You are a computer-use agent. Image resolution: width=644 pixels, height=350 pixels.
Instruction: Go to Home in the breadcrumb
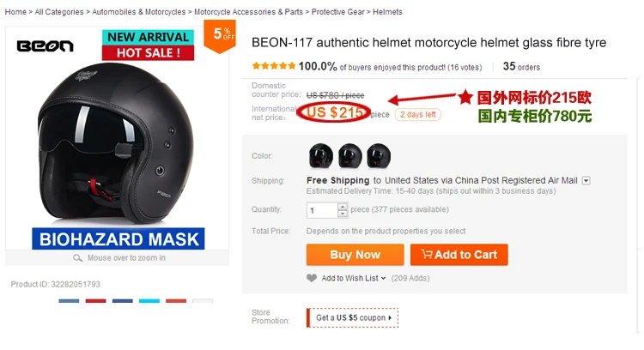pyautogui.click(x=15, y=12)
